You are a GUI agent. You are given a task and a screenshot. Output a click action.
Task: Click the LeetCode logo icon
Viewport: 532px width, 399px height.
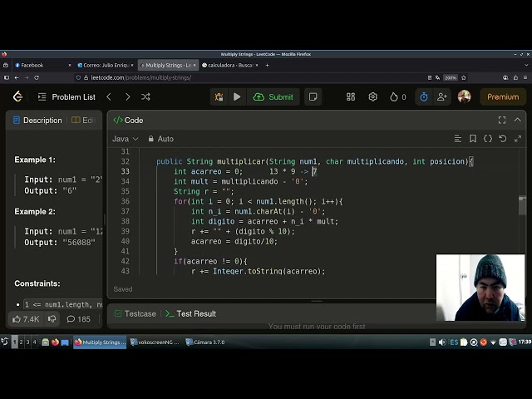point(17,97)
